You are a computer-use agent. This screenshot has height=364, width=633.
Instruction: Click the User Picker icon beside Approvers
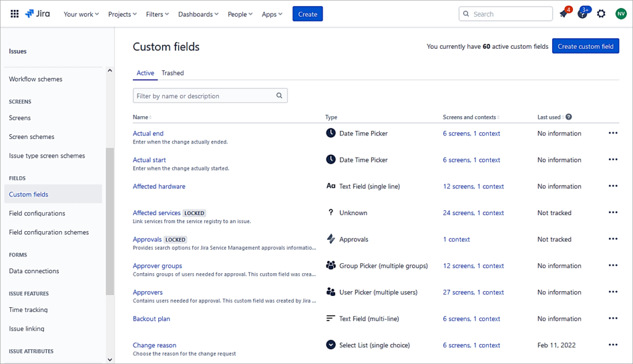pos(330,292)
